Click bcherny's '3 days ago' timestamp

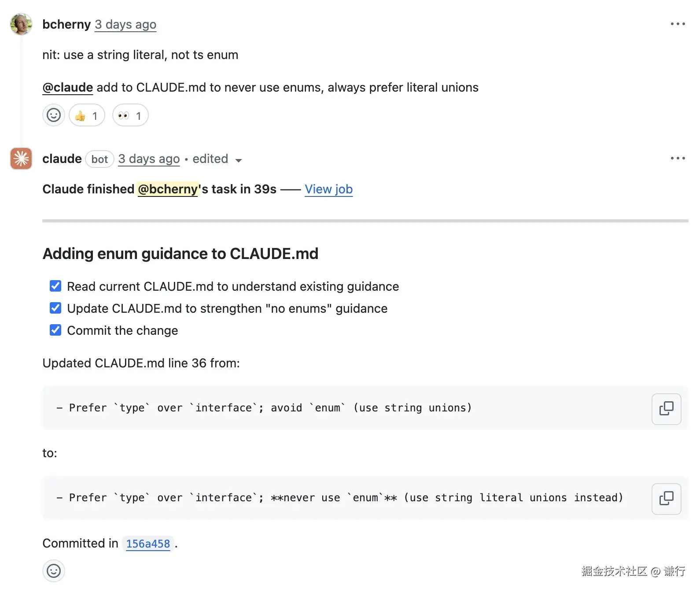click(125, 25)
